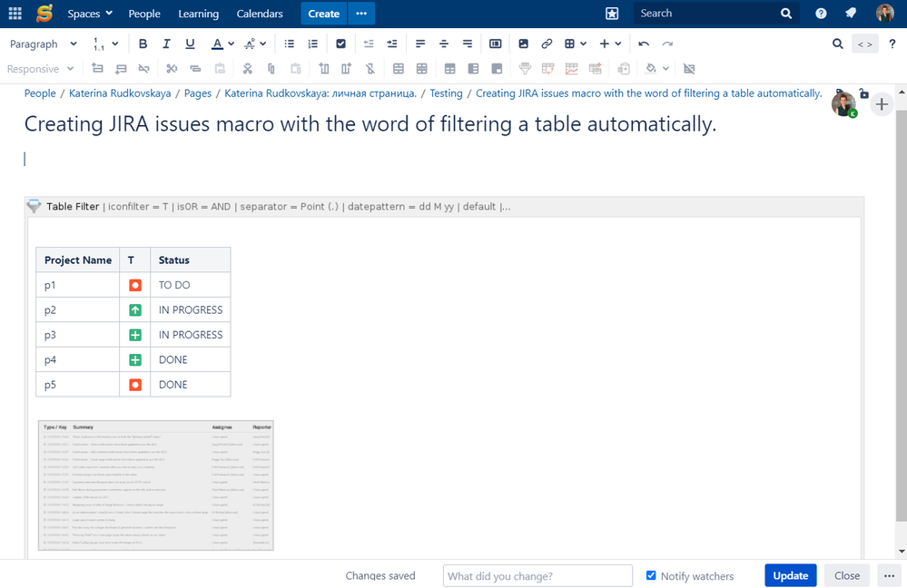Align text to the right
Image resolution: width=907 pixels, height=588 pixels.
468,44
